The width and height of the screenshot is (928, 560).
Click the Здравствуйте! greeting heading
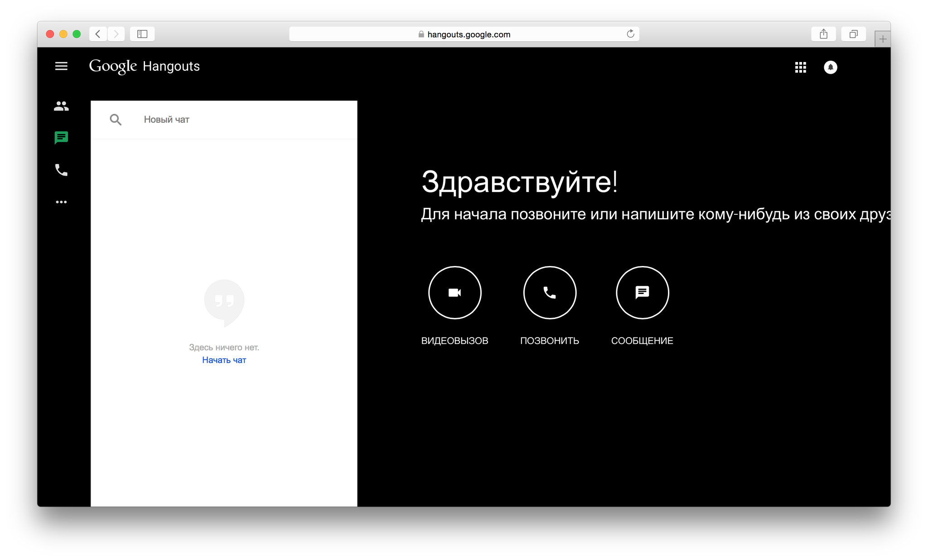(519, 182)
